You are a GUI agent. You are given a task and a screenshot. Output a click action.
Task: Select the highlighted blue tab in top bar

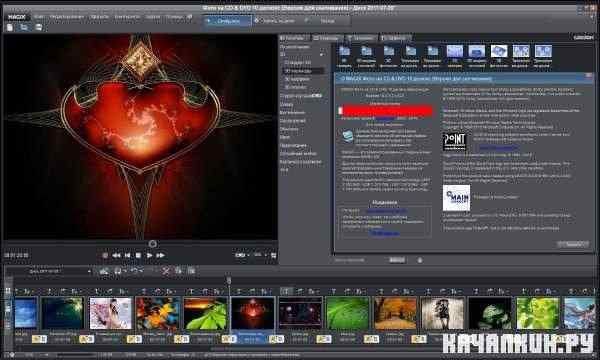(x=228, y=21)
